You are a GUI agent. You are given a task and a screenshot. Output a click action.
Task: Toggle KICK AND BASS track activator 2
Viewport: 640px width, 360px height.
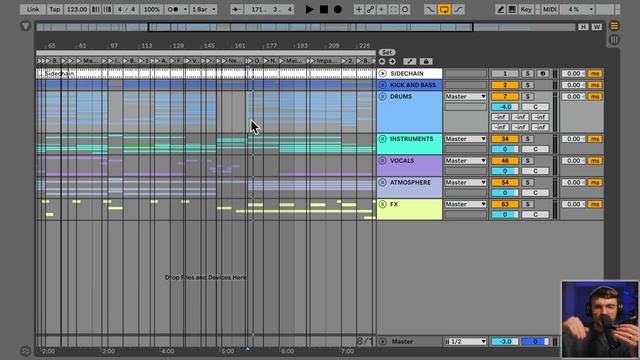click(x=504, y=85)
